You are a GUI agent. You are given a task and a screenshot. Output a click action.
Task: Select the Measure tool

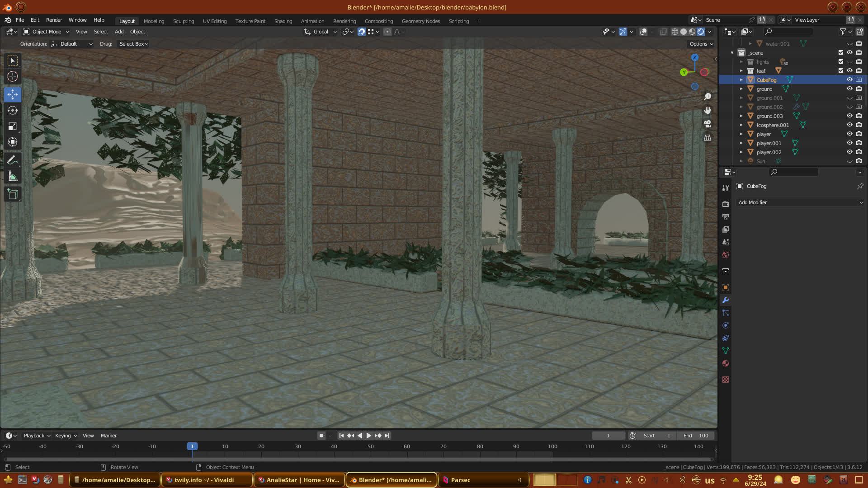click(13, 177)
